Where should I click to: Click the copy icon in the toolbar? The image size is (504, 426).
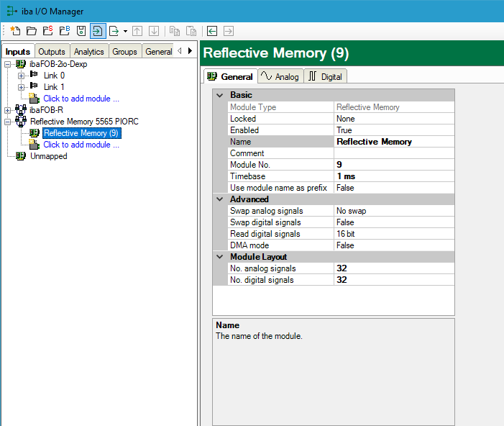(x=175, y=31)
